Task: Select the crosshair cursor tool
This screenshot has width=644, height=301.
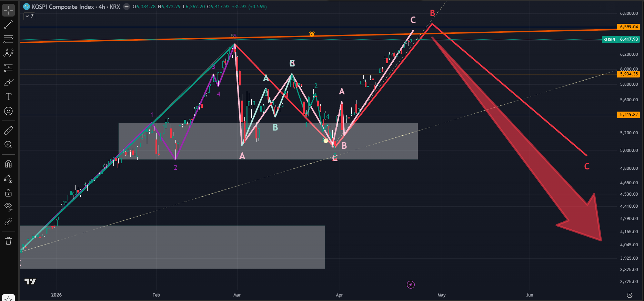Action: click(8, 10)
